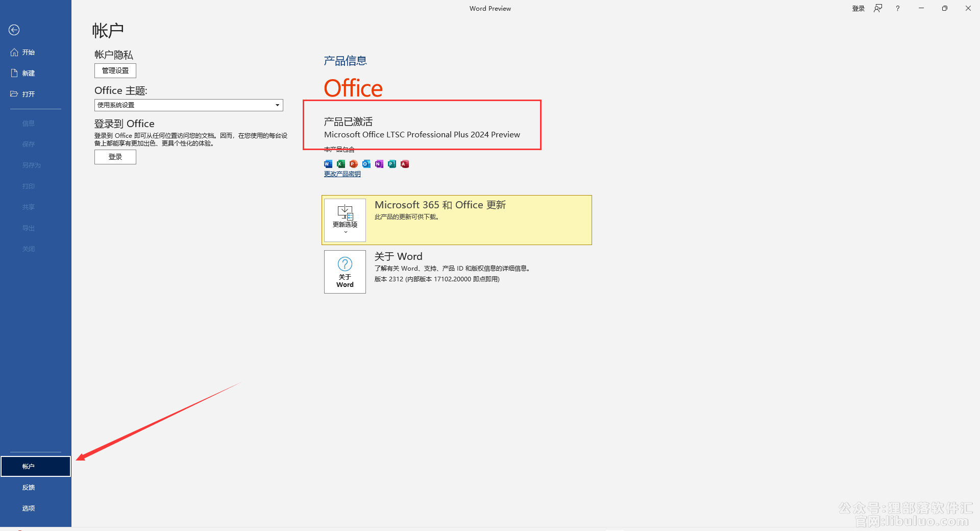Image resolution: width=980 pixels, height=531 pixels.
Task: Click Sign in (登录) in title bar
Action: point(859,9)
